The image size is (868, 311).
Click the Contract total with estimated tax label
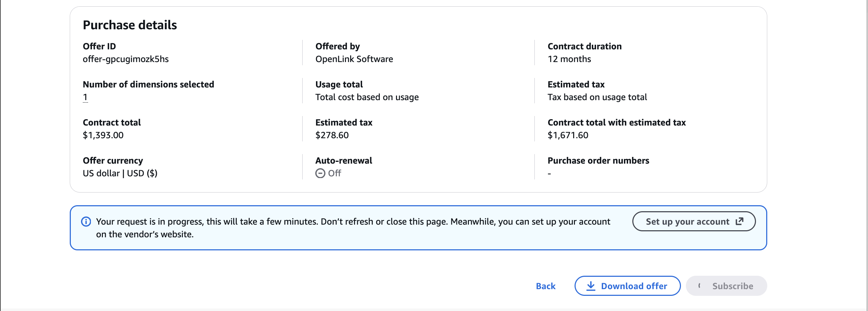pyautogui.click(x=616, y=122)
